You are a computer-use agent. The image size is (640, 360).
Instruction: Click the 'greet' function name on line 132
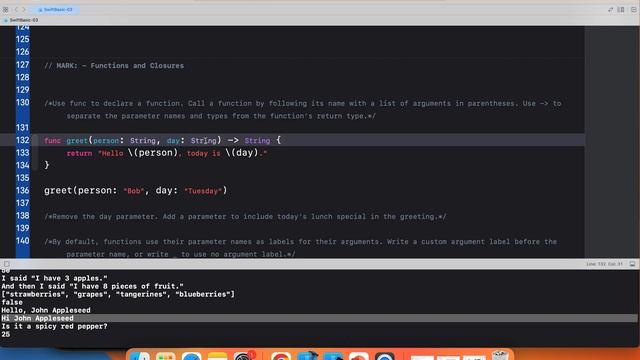coord(77,140)
